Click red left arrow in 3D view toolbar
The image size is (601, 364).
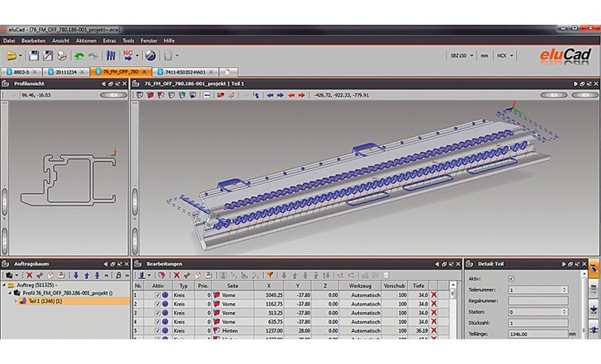(x=291, y=95)
